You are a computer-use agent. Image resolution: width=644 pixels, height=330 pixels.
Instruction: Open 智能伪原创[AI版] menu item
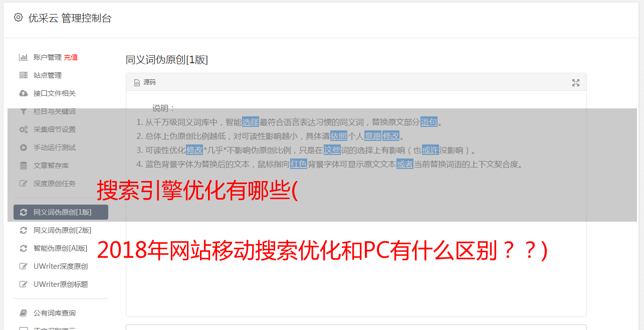point(60,248)
